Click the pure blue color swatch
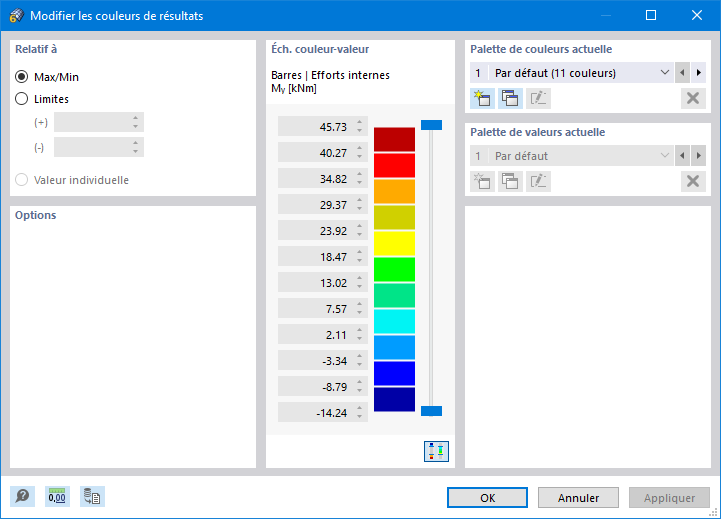The width and height of the screenshot is (721, 519). [394, 373]
